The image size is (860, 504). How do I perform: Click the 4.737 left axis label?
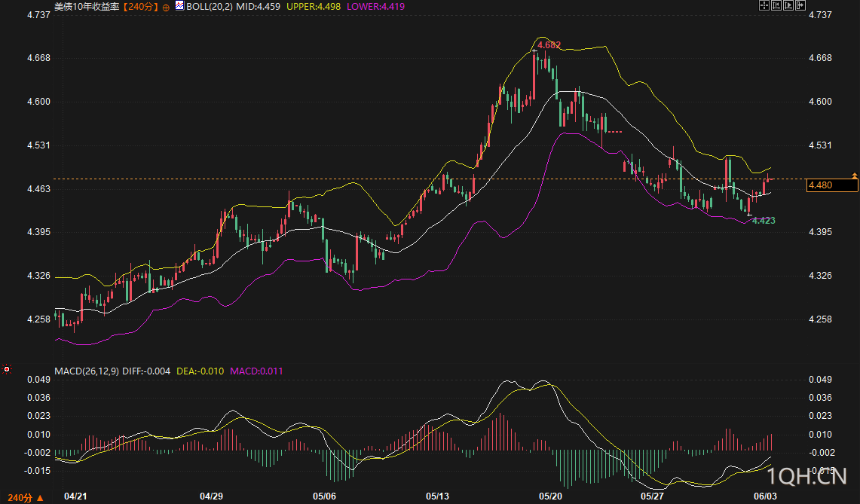38,15
